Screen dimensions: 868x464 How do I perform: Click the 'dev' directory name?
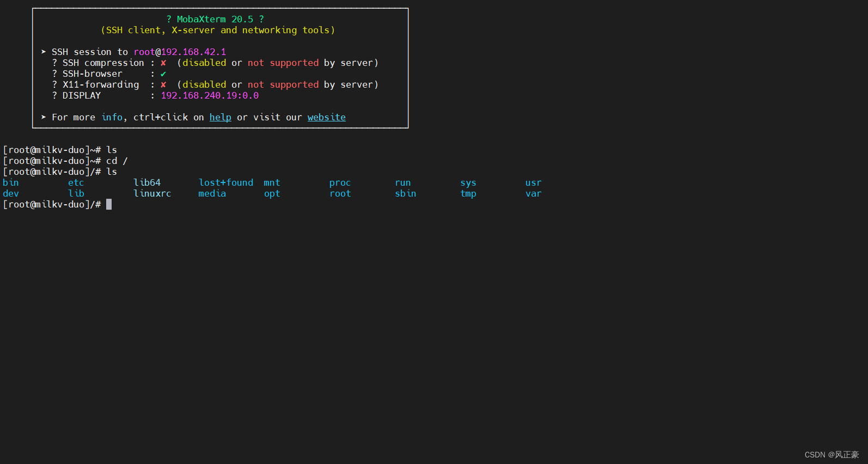coord(11,193)
